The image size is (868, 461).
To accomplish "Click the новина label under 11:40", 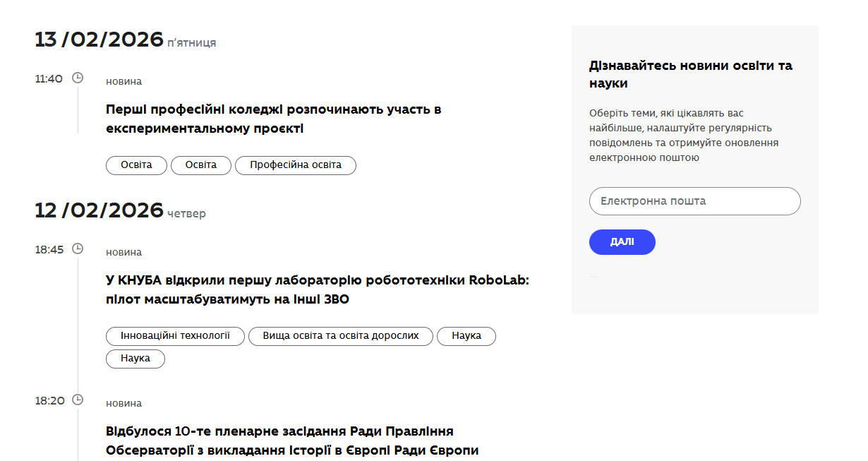I will pyautogui.click(x=123, y=81).
